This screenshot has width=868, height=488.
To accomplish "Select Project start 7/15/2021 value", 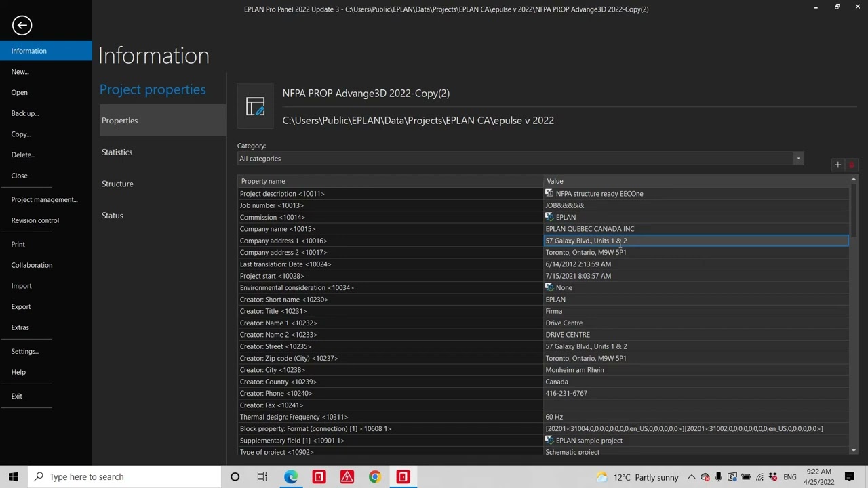I will (x=578, y=276).
